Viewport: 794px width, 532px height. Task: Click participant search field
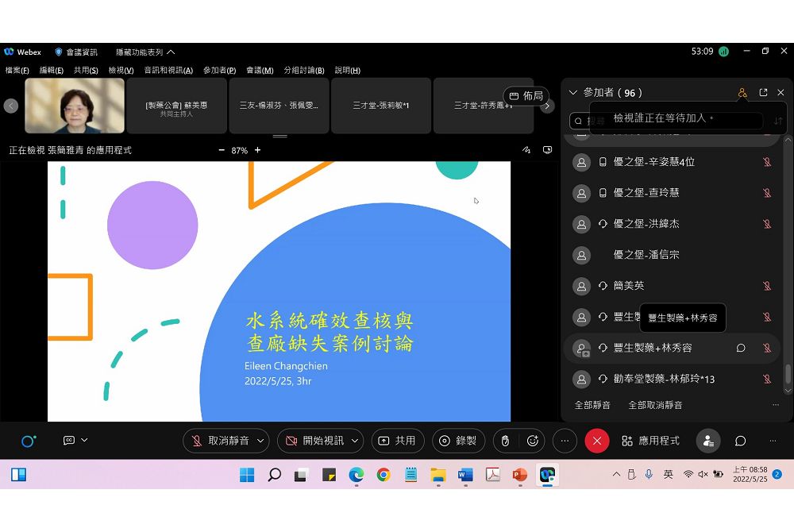click(x=666, y=121)
